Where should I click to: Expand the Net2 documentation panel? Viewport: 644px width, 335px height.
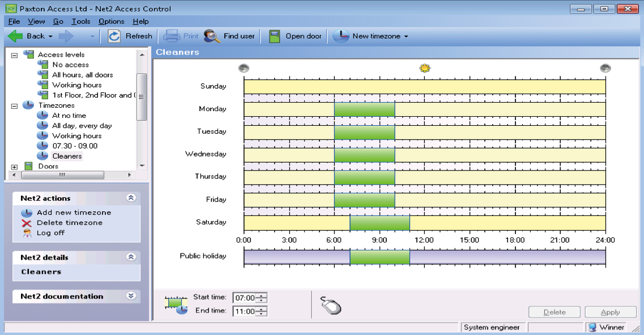click(x=131, y=296)
